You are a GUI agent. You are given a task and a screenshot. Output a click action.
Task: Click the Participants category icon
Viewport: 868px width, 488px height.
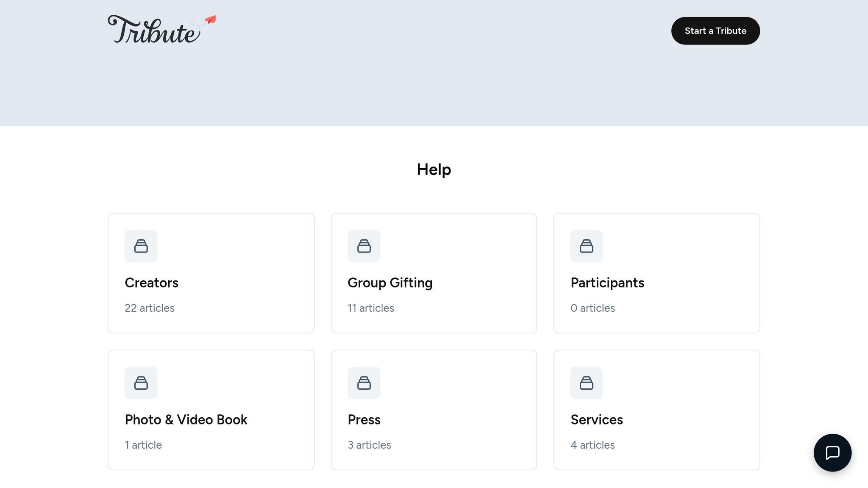586,246
